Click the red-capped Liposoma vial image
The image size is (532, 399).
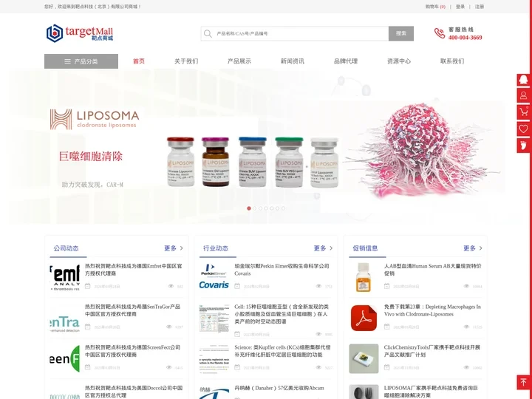(180, 162)
